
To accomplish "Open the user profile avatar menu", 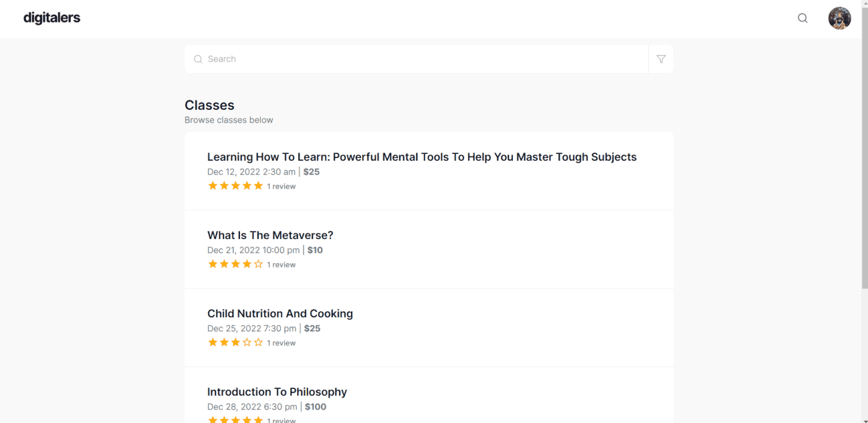I will point(839,18).
